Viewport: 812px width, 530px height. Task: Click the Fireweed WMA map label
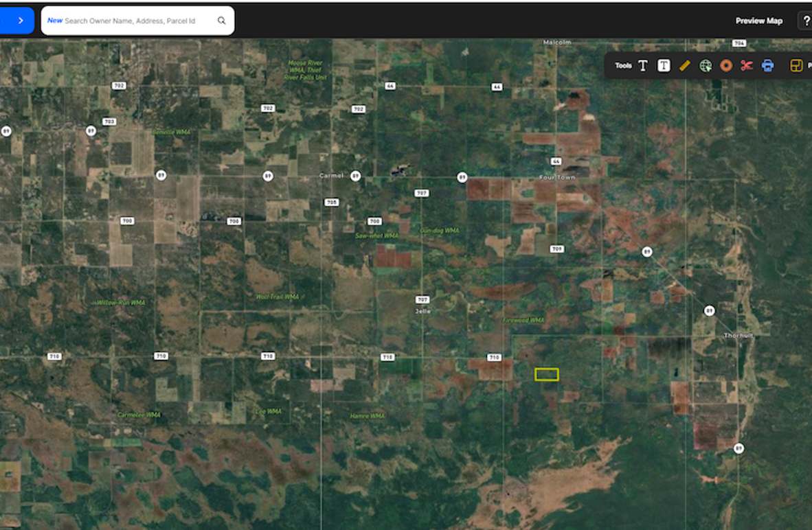[523, 320]
